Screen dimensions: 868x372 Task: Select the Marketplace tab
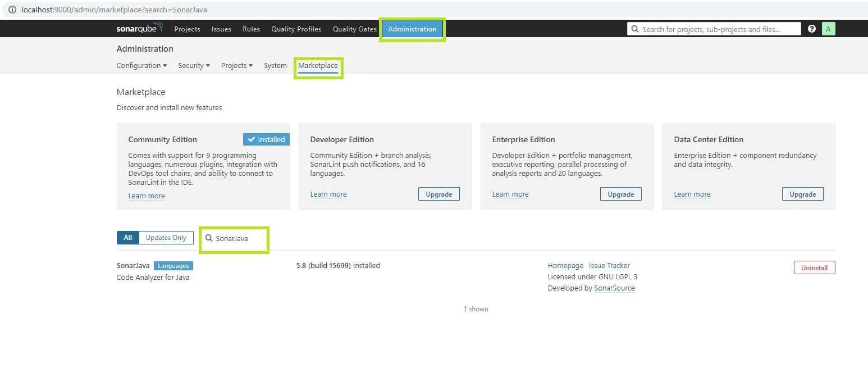318,66
